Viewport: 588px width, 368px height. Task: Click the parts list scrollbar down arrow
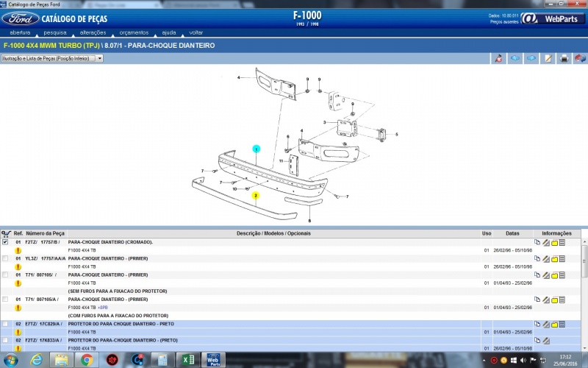coord(584,347)
